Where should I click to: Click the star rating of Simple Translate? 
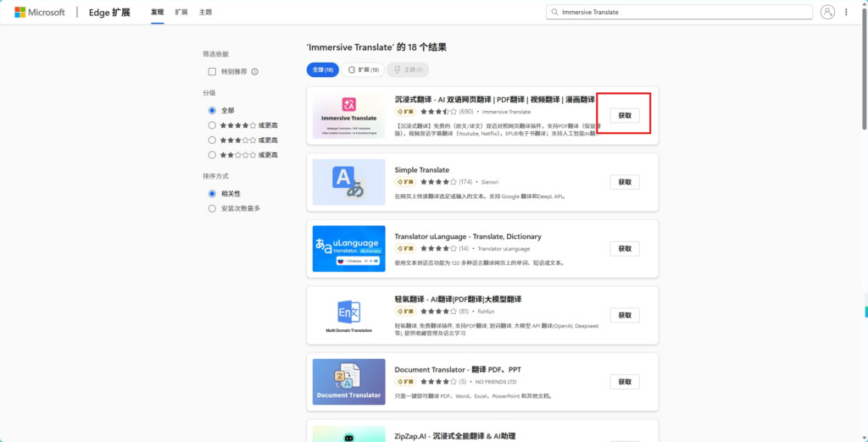click(x=438, y=182)
